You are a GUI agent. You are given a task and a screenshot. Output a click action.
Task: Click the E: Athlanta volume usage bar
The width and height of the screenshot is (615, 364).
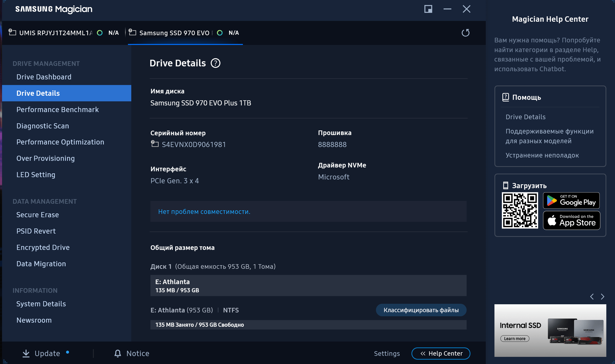[x=308, y=325]
